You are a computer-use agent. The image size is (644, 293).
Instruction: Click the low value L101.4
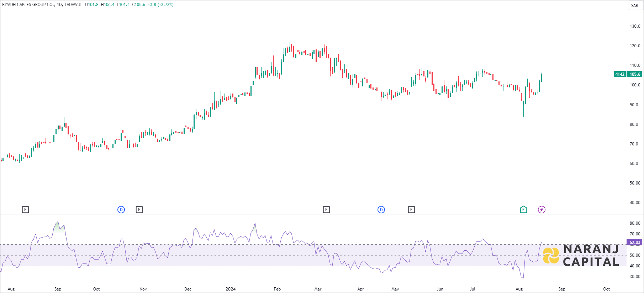(x=123, y=5)
